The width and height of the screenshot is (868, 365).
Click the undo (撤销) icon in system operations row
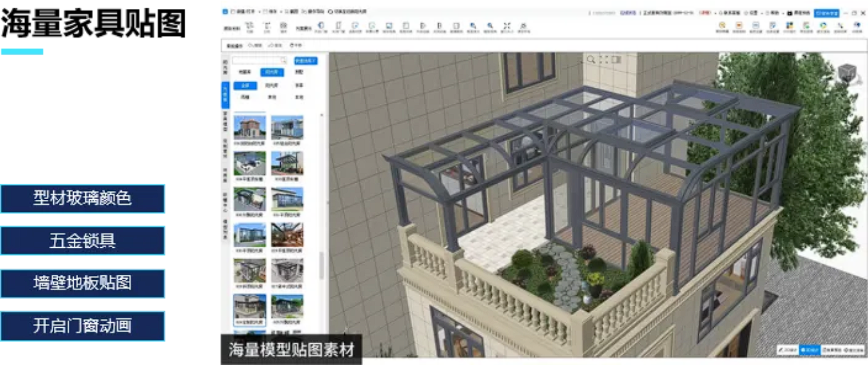255,45
